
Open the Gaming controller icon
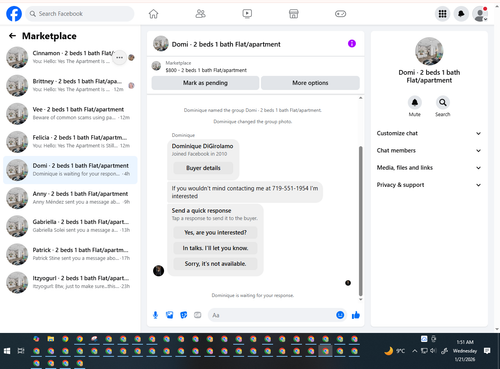[340, 14]
